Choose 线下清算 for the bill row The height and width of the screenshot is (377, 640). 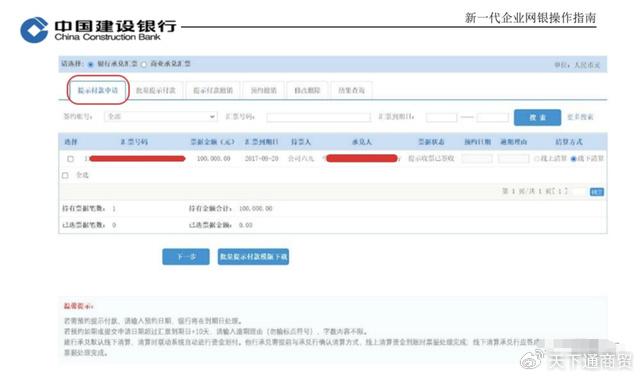click(x=573, y=159)
